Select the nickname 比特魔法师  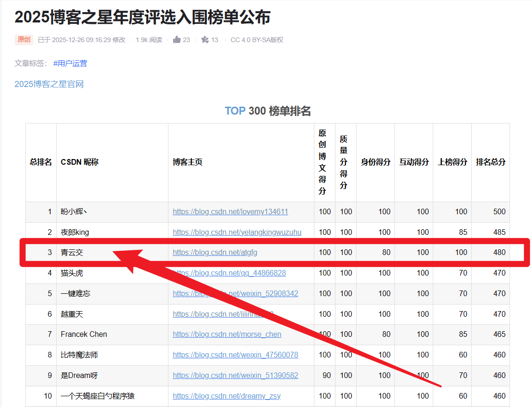tap(80, 355)
